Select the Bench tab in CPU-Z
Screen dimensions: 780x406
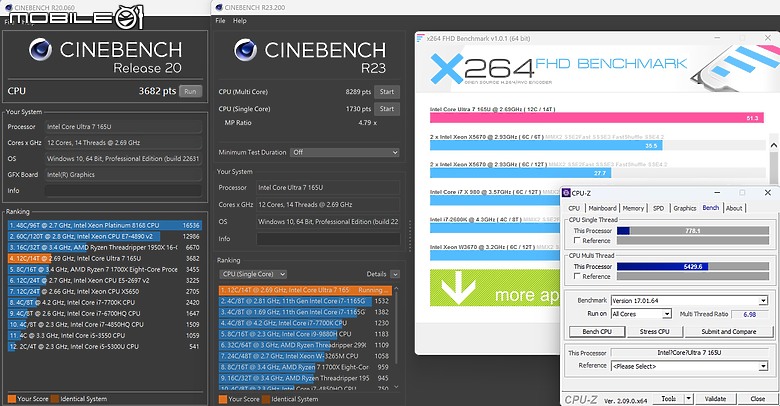[x=711, y=208]
